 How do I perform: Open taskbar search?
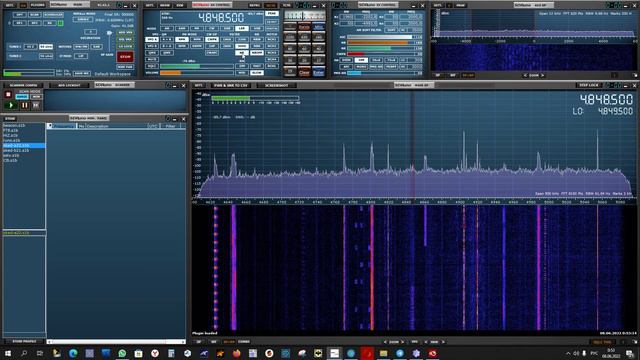24,353
